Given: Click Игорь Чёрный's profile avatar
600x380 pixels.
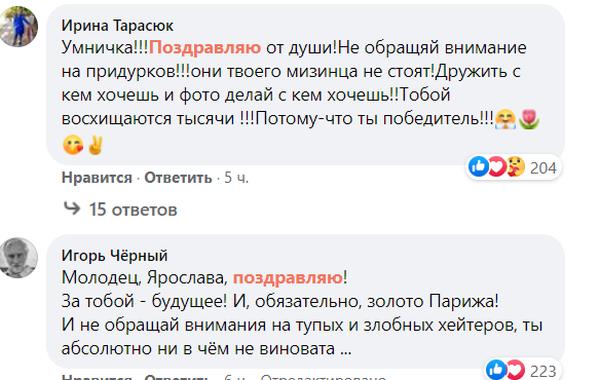Looking at the screenshot, I should (18, 258).
